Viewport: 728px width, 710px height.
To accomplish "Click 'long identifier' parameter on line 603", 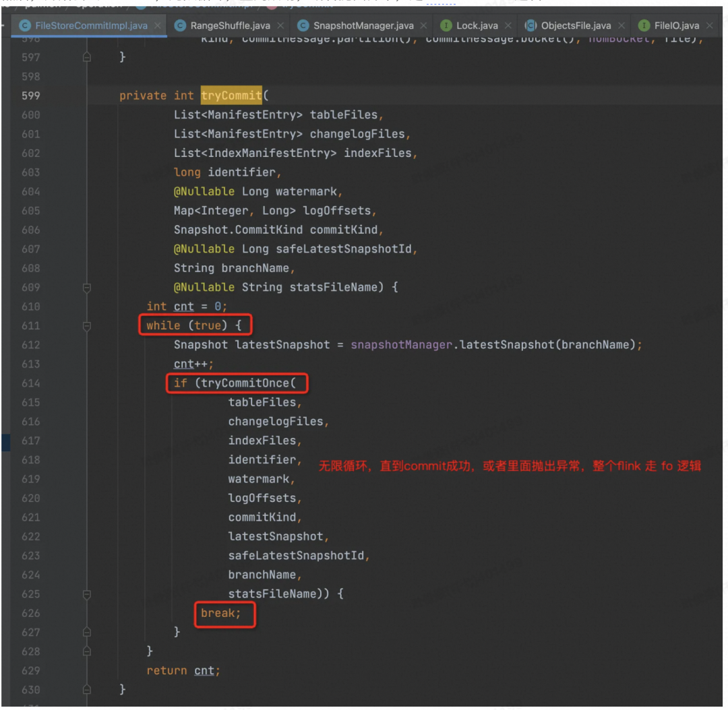I will [224, 172].
